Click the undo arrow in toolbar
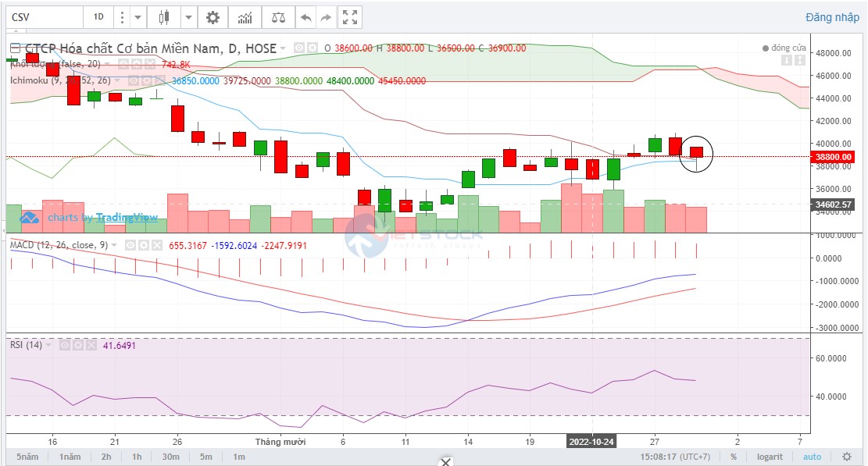Viewport: 868px width, 466px height. [305, 17]
